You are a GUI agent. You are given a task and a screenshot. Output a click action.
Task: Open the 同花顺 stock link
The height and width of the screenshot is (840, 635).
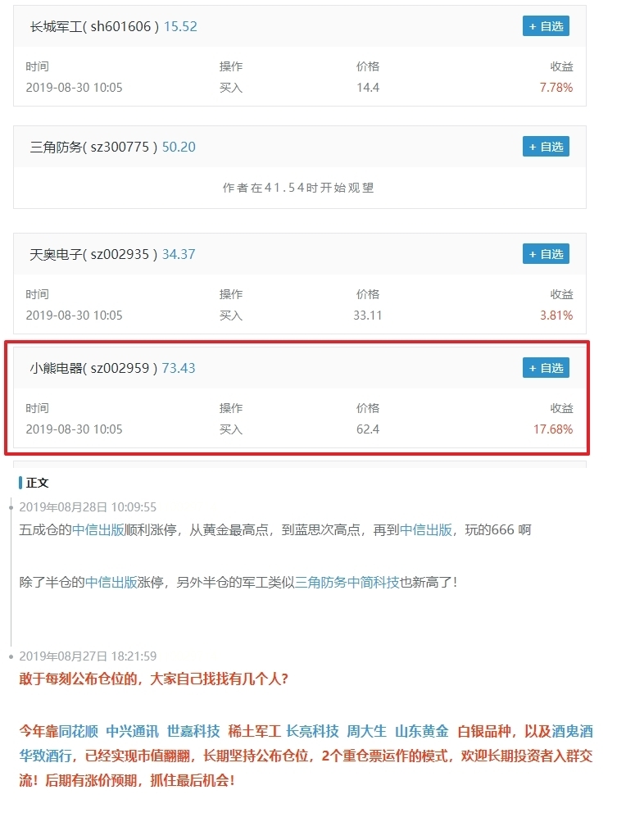click(78, 731)
